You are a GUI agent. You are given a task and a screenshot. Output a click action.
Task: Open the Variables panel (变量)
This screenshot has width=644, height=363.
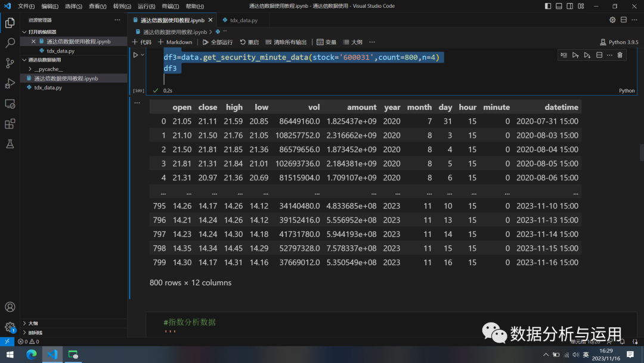pyautogui.click(x=327, y=42)
